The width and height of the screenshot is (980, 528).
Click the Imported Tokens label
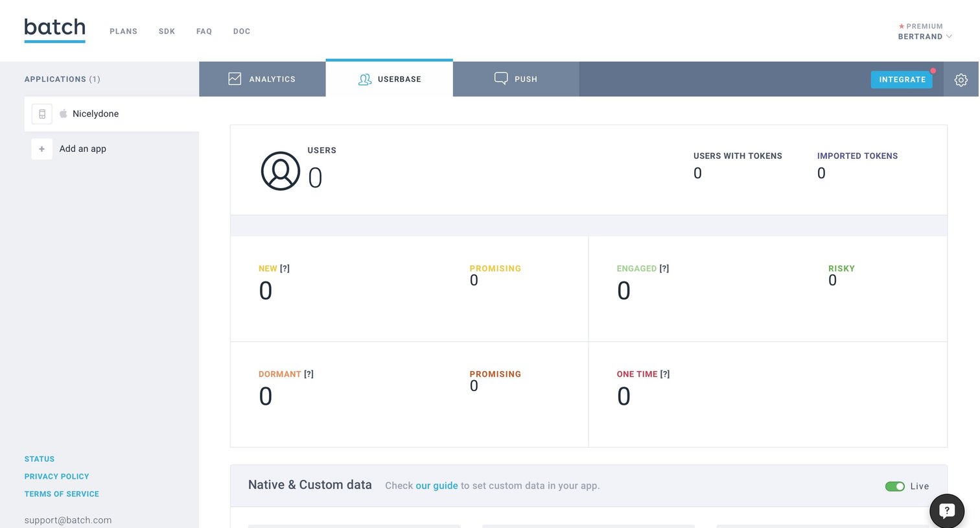coord(857,156)
